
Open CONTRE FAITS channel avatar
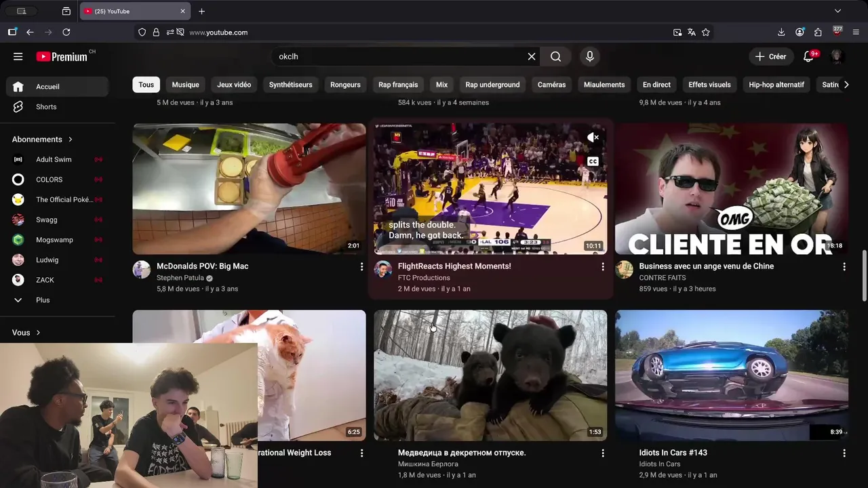coord(625,270)
